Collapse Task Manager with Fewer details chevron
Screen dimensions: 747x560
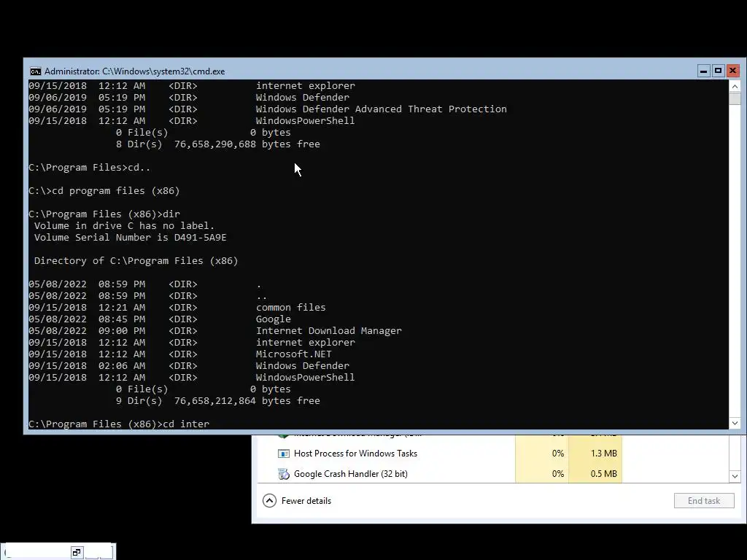tap(269, 500)
